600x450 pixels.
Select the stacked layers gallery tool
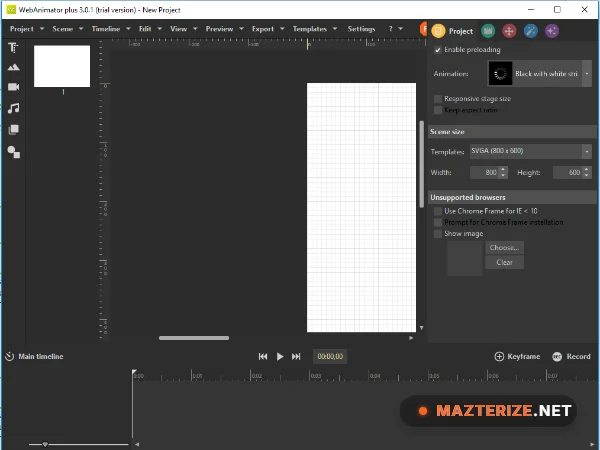13,130
